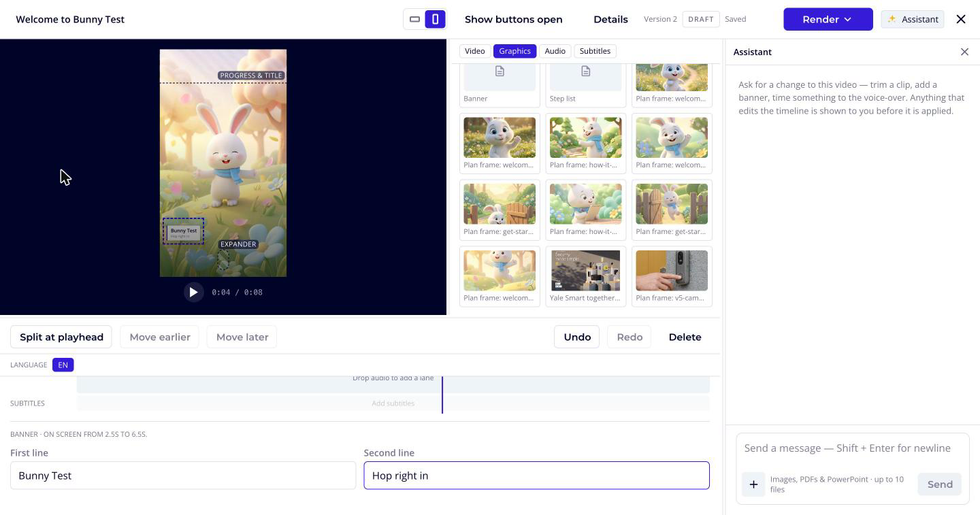Click the plus attach files icon
The width and height of the screenshot is (980, 515).
pos(753,484)
